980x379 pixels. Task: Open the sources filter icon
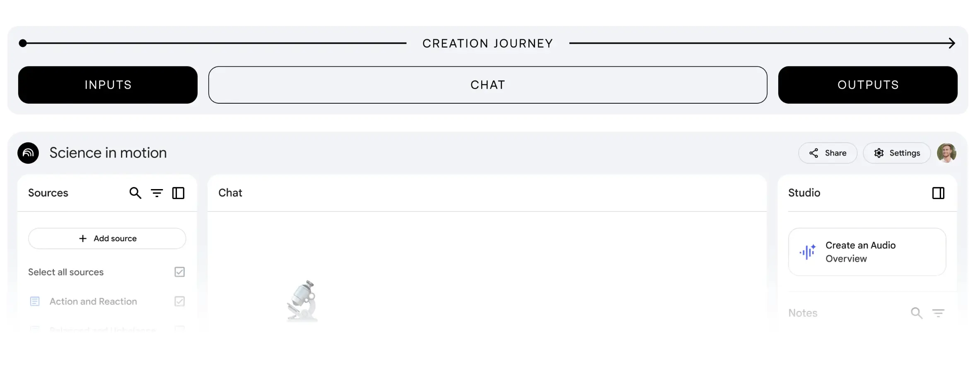pos(157,193)
